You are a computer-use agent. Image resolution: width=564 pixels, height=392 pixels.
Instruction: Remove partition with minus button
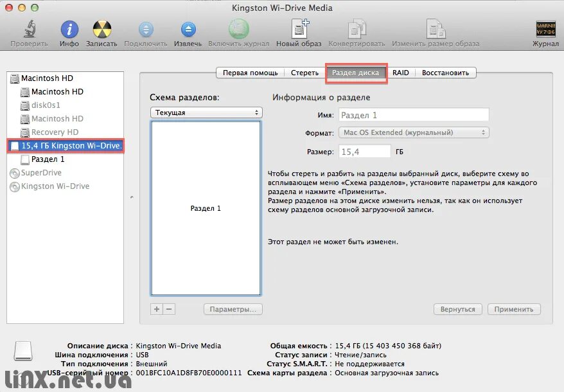coord(169,309)
